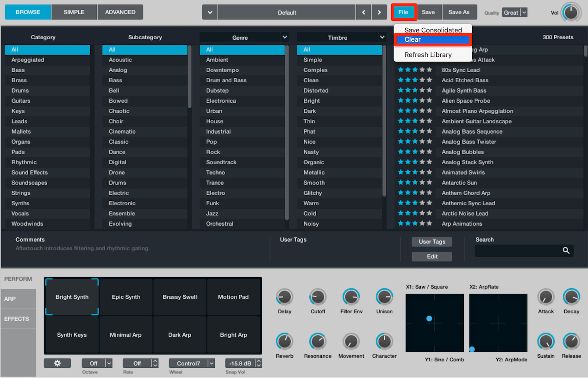The width and height of the screenshot is (588, 378).
Task: Click star rating of Arp Animations
Action: [415, 223]
